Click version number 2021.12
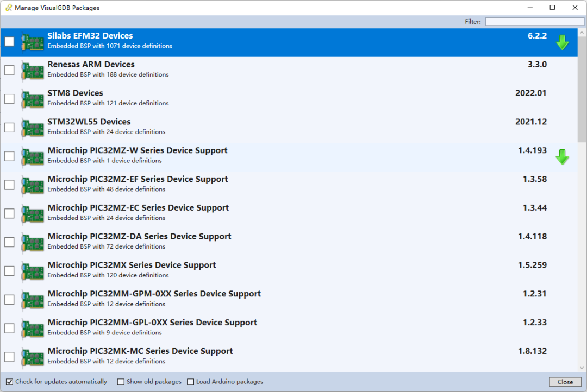 tap(531, 122)
